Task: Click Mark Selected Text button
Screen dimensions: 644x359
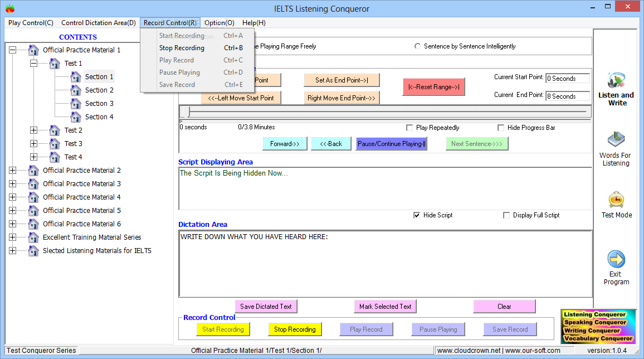Action: (386, 307)
